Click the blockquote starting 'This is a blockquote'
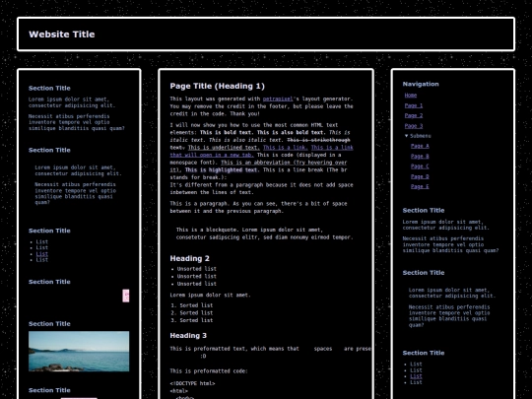 pos(265,233)
